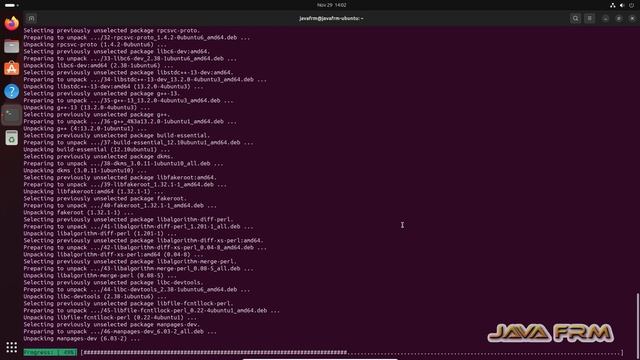
Task: Click the new tab button in terminal
Action: click(x=31, y=18)
